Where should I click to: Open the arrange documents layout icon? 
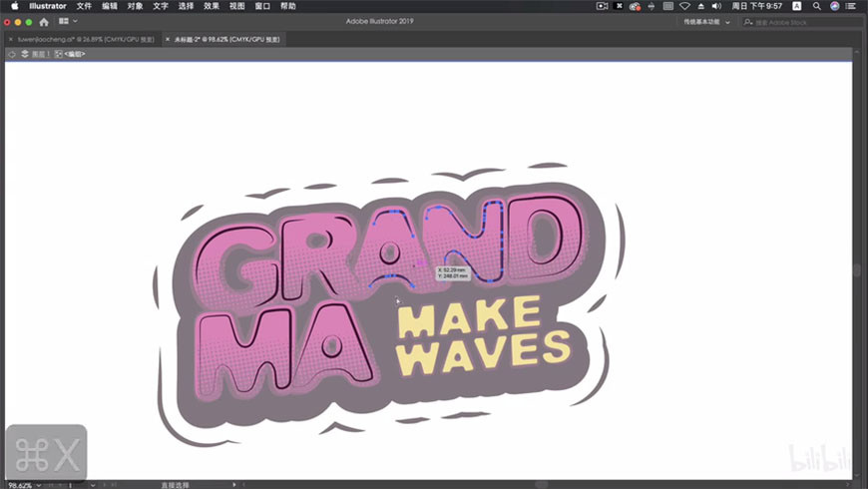(67, 21)
